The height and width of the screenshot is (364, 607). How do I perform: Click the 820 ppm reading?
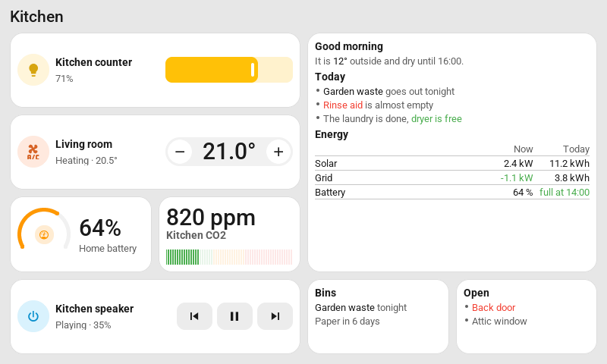(211, 218)
